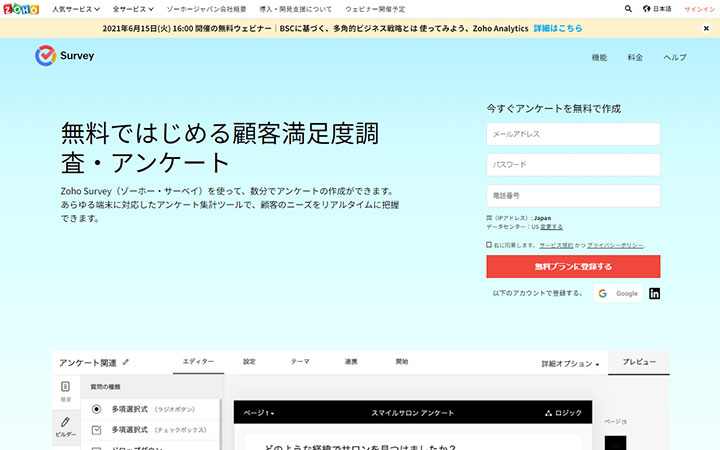
Task: Click the 変更する data center link
Action: pyautogui.click(x=551, y=227)
